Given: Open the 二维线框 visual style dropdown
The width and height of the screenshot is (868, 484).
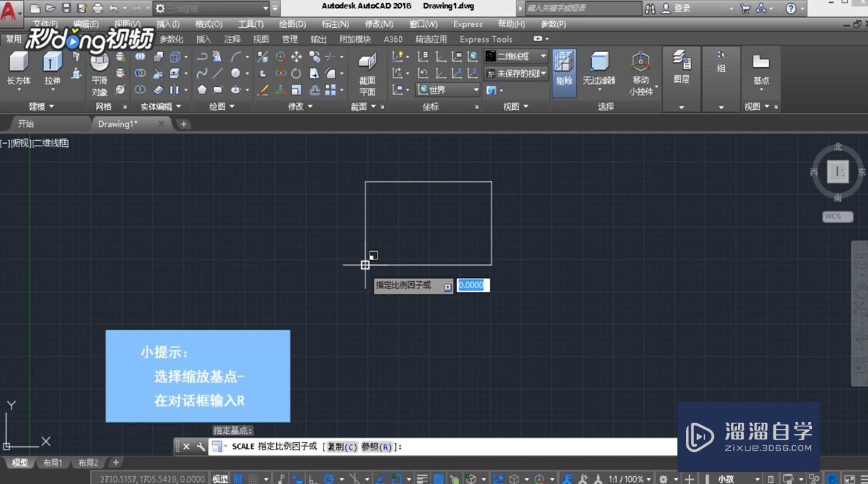Looking at the screenshot, I should tap(517, 56).
